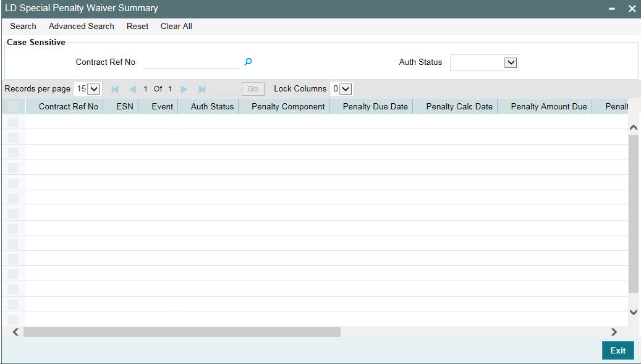Click the Auth Status column header

[208, 107]
